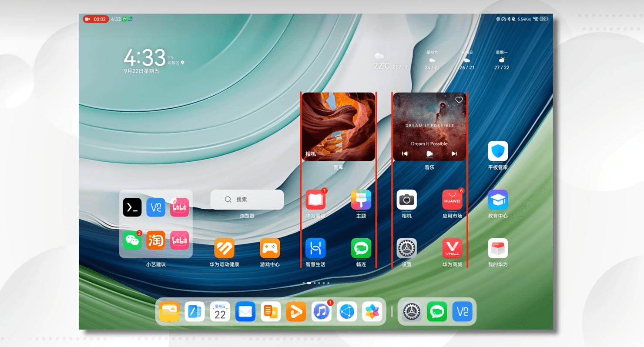Open the email envelope app in the dock
Image resolution: width=644 pixels, height=347 pixels.
(x=245, y=312)
